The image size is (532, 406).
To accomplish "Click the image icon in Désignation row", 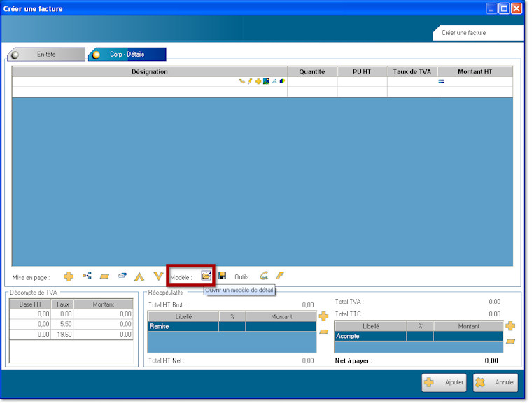I will pos(266,81).
